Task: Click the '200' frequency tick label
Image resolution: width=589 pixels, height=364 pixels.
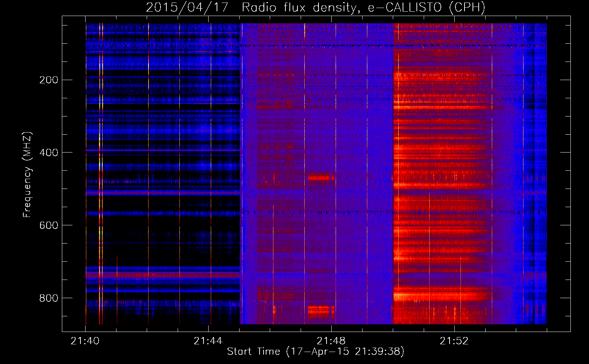Action: [49, 80]
